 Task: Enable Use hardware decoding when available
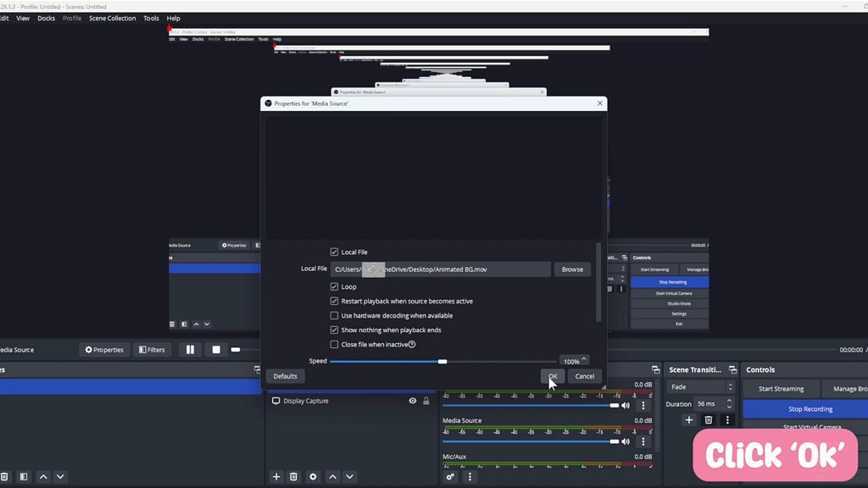[334, 316]
